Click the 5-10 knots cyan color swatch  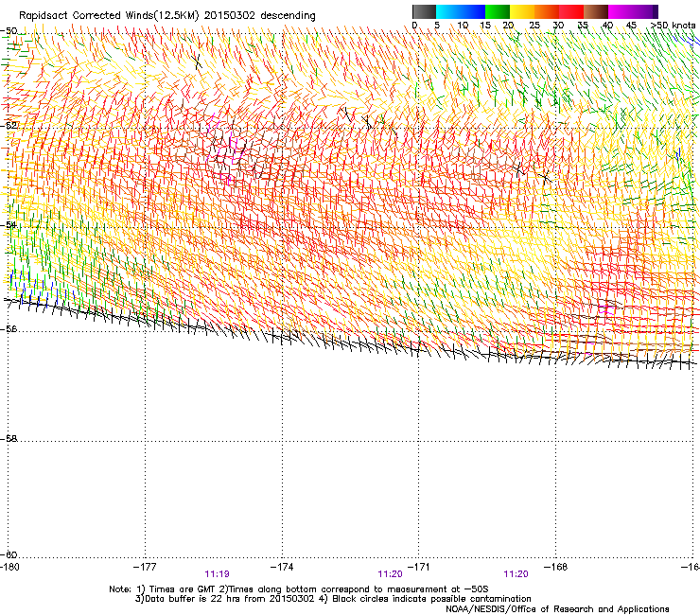click(x=448, y=11)
